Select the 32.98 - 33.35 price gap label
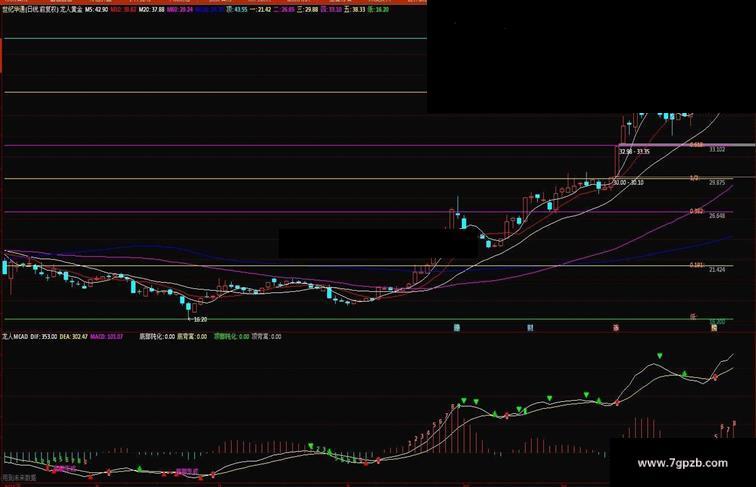Screen dimensions: 756x487 pyautogui.click(x=634, y=151)
